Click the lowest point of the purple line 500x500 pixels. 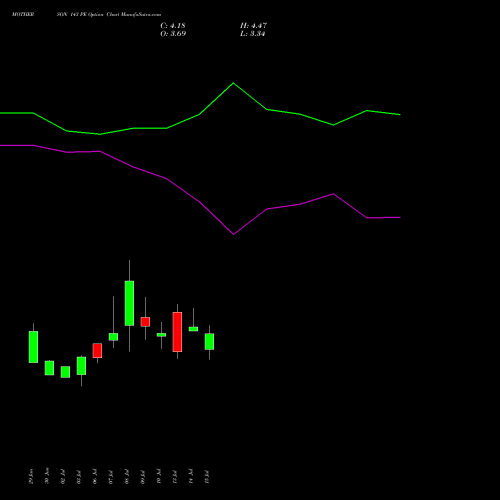click(233, 234)
